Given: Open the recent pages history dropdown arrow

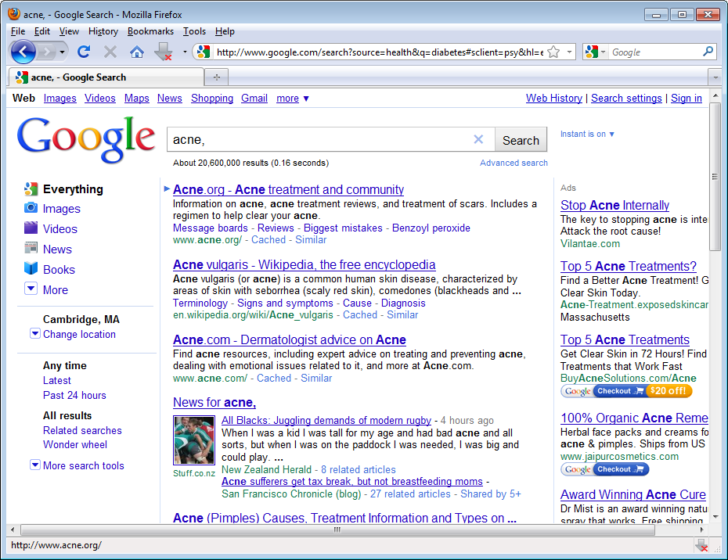Looking at the screenshot, I should (x=62, y=52).
